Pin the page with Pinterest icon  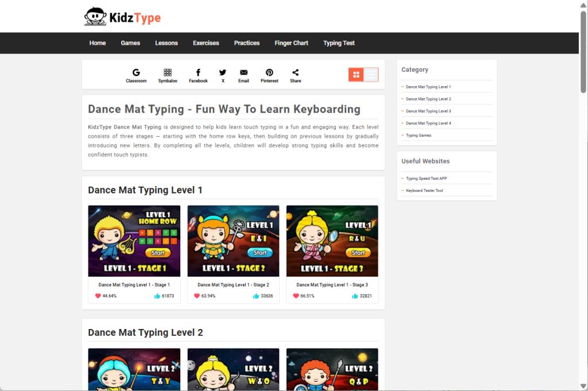pyautogui.click(x=269, y=73)
